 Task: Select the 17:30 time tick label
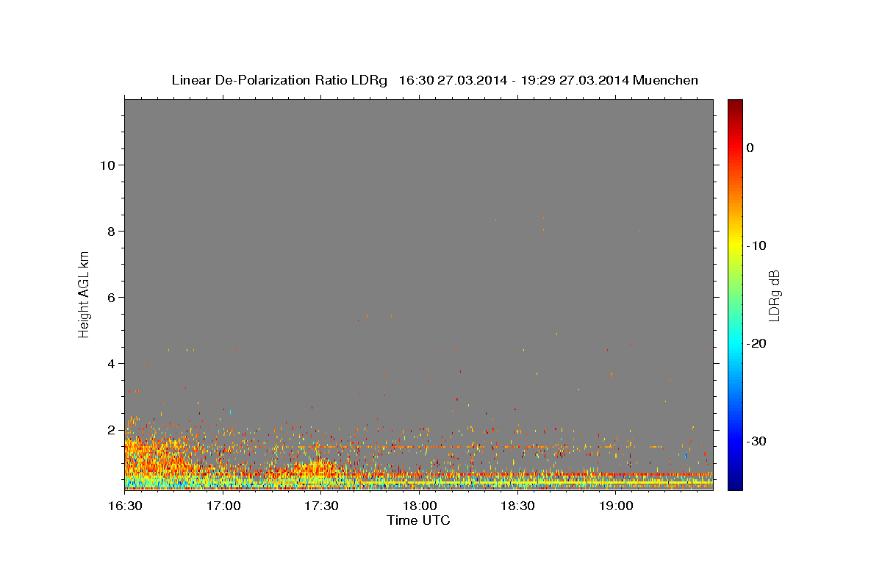click(x=321, y=506)
